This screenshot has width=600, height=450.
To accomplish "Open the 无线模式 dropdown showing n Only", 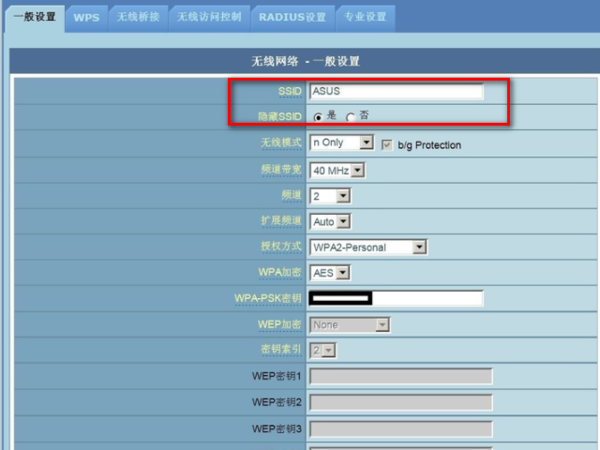I will click(x=340, y=143).
